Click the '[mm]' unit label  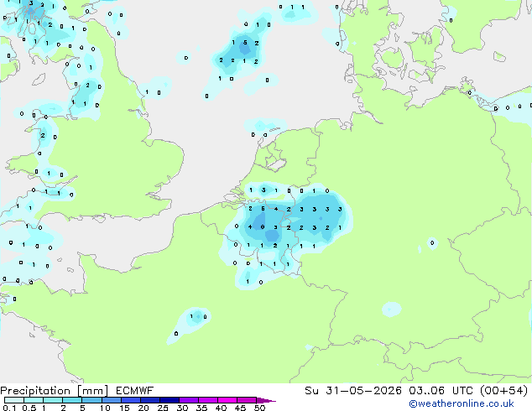tap(92, 391)
